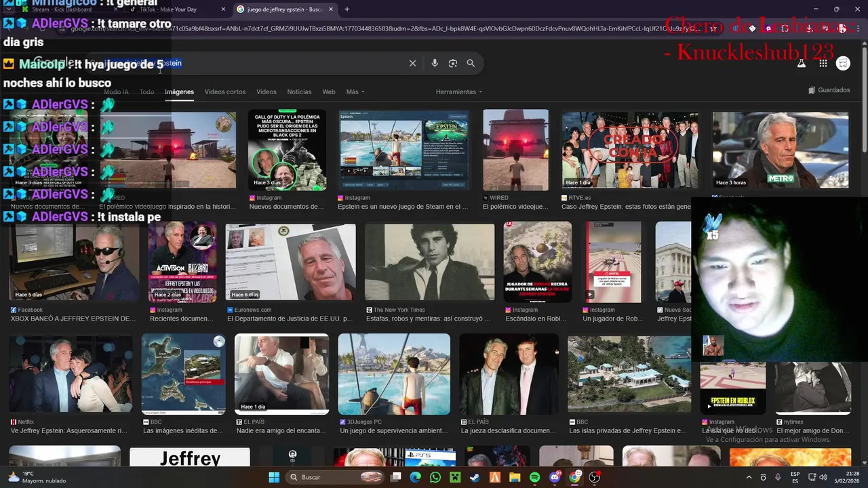Select the Web results filter
The height and width of the screenshot is (488, 868).
pos(329,91)
